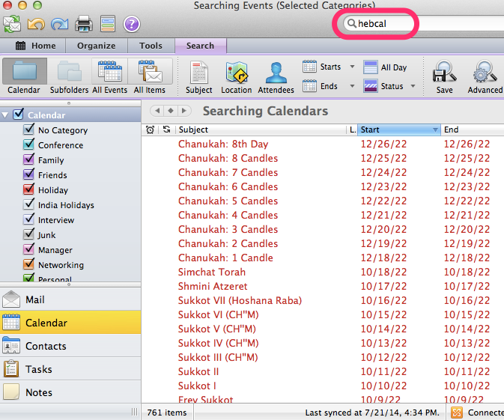Add an Attendees search filter
Screen dimensions: 504x420
pos(276,77)
